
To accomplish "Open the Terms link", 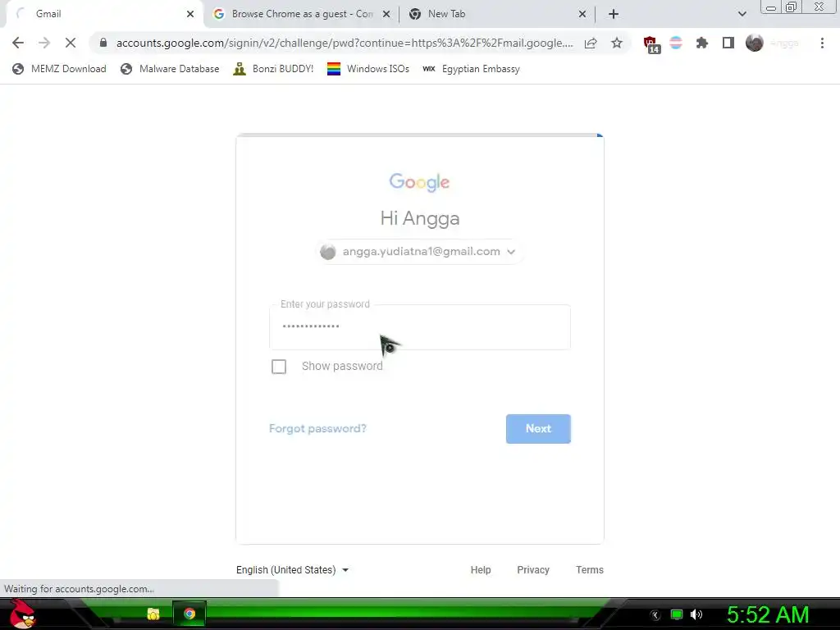I will (589, 570).
